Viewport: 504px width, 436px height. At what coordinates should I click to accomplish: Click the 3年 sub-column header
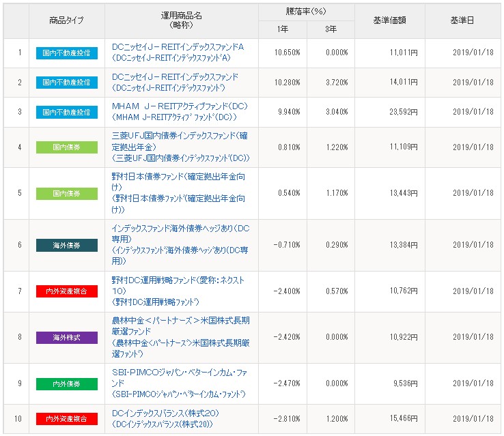point(331,29)
